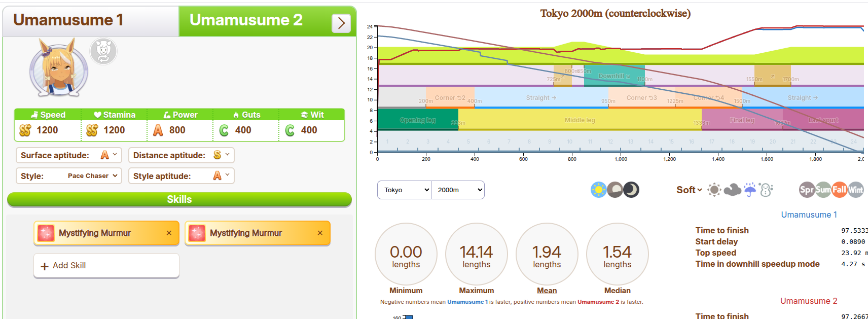Click the right arrow next to Umamusume 2
The width and height of the screenshot is (868, 319).
[341, 23]
